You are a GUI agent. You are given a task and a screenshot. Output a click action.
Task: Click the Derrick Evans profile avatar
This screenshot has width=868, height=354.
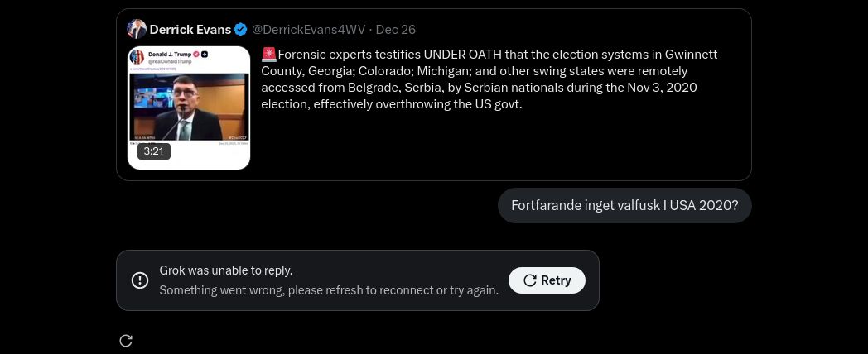pyautogui.click(x=137, y=30)
